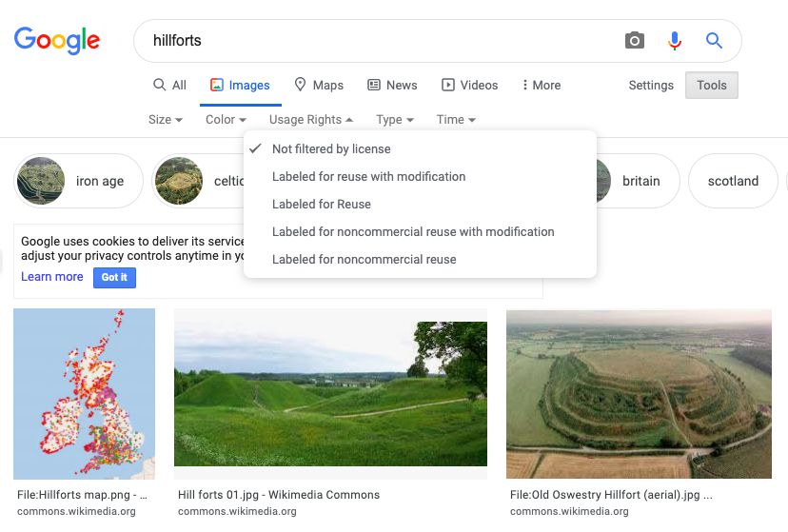The image size is (788, 532).
Task: Click the Got it cookie button
Action: click(x=114, y=277)
